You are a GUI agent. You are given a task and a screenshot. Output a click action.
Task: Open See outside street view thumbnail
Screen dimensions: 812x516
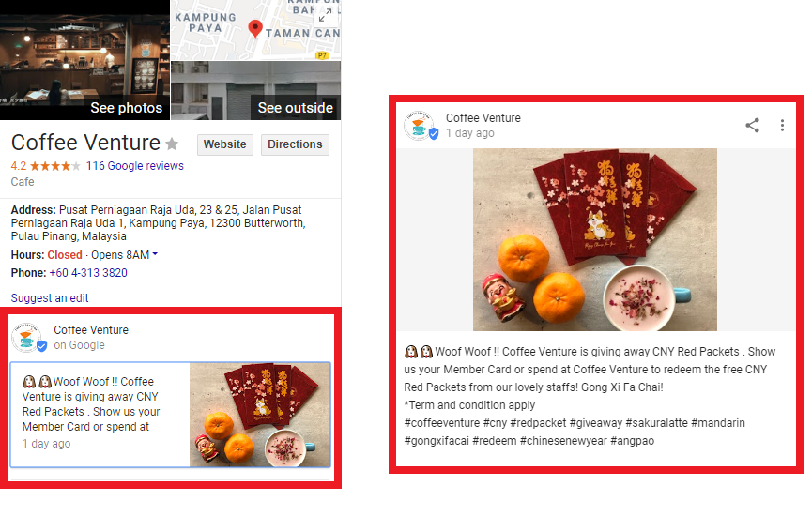coord(256,91)
